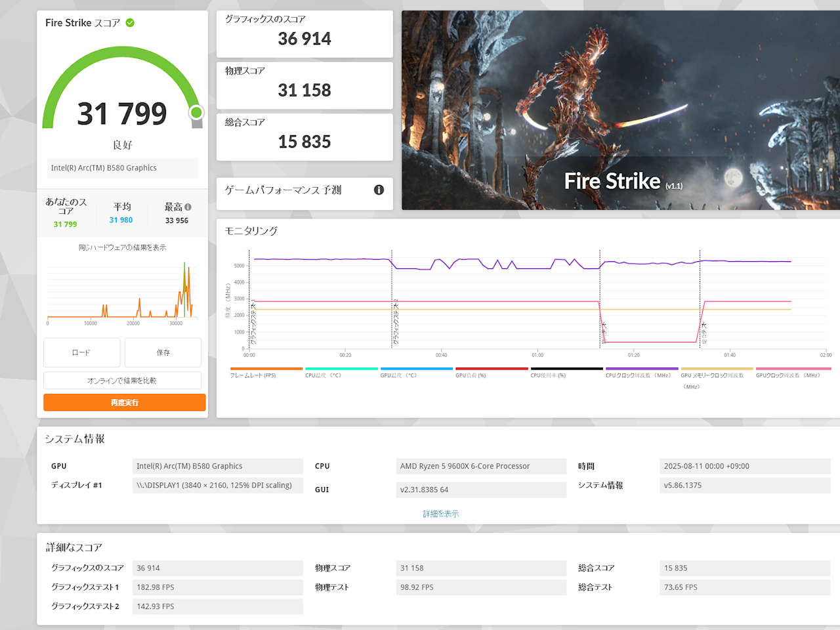Click the ゲームパフォーマンス予測 heading
This screenshot has width=840, height=630.
click(283, 190)
